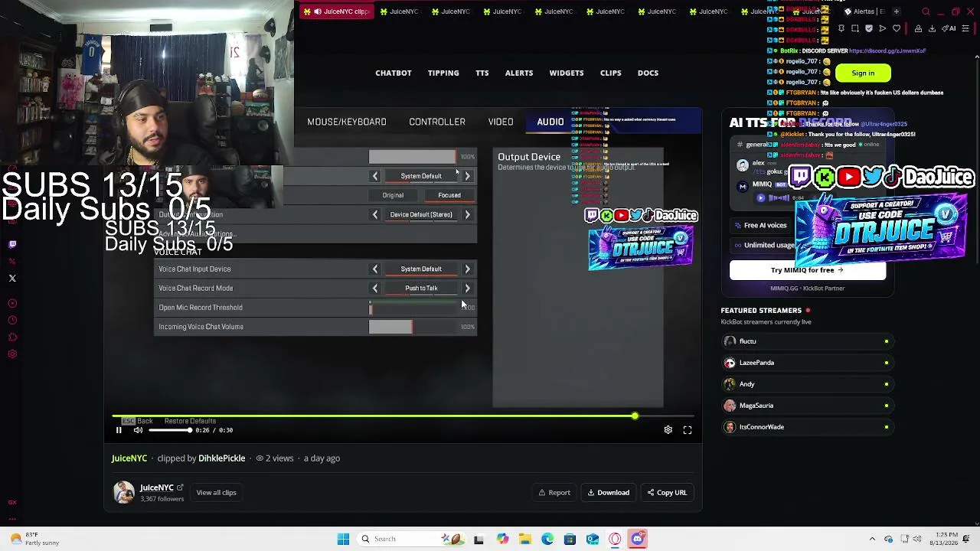Screen dimensions: 980x551
Task: Open the weather widget showing Partly sunny
Action: click(34, 539)
